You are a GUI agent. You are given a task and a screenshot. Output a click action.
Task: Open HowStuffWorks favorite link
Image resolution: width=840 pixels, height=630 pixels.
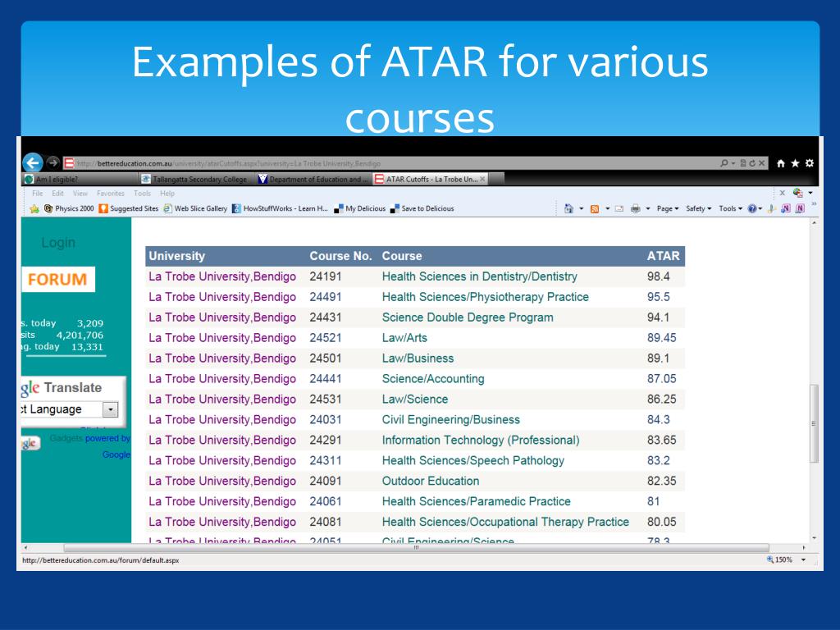point(280,209)
